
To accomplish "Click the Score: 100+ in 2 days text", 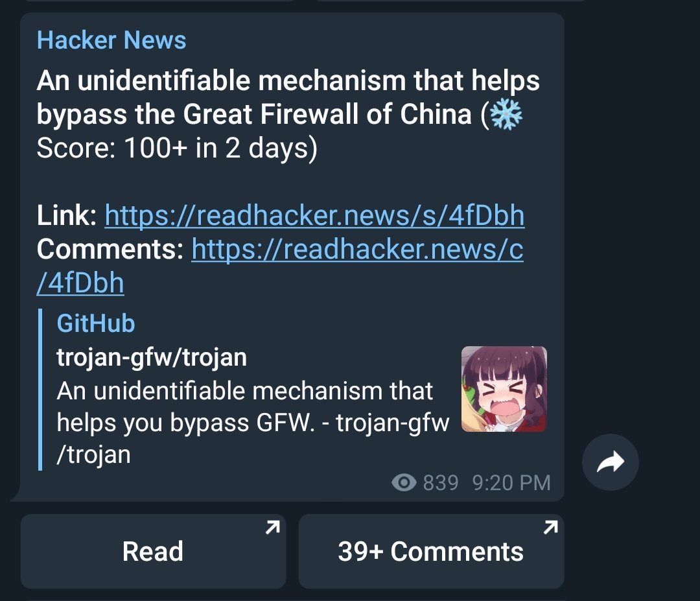I will (x=177, y=148).
